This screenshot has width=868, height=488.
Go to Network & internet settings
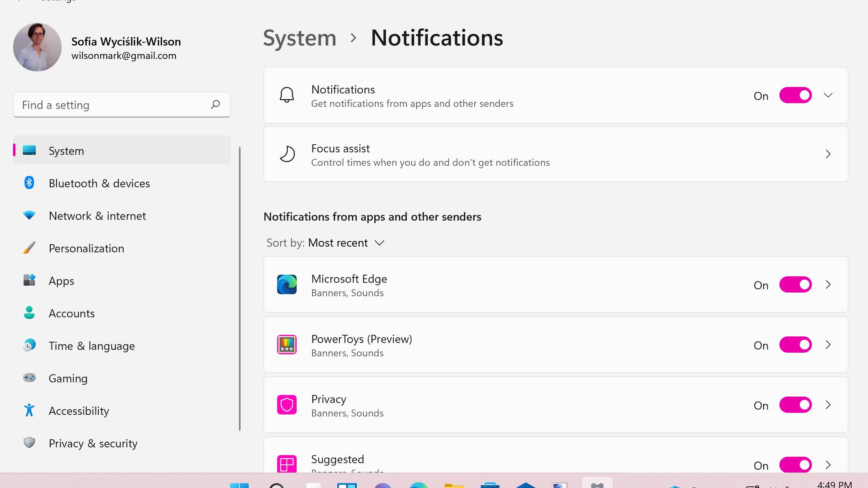[97, 216]
